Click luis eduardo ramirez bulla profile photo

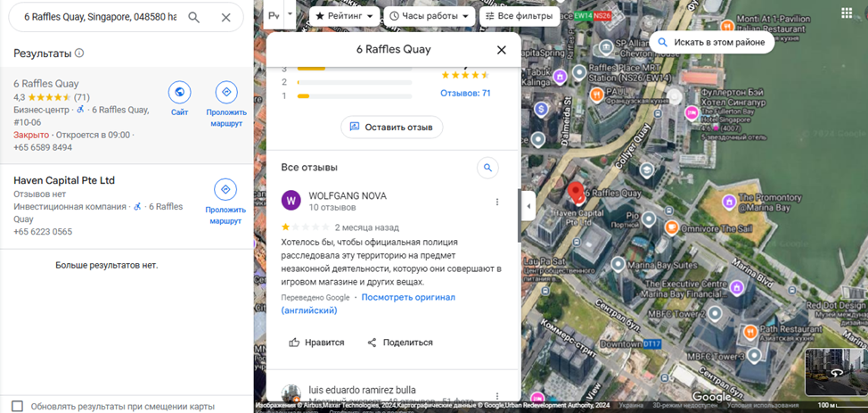pyautogui.click(x=291, y=393)
